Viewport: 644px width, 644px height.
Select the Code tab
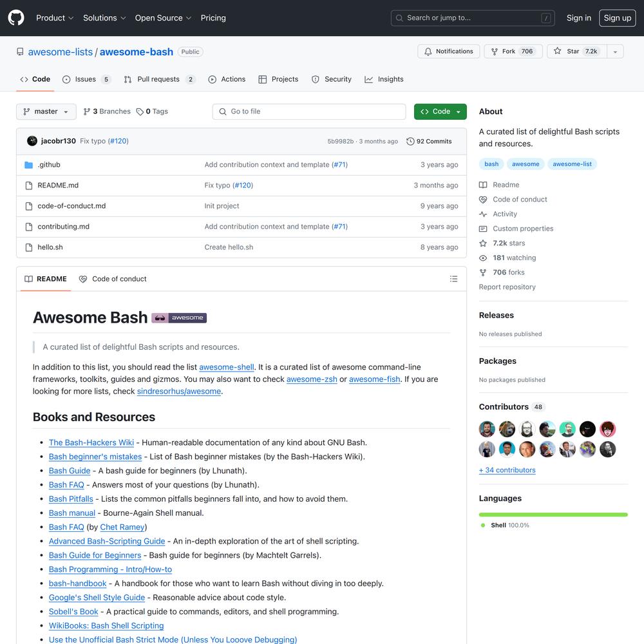[x=35, y=79]
